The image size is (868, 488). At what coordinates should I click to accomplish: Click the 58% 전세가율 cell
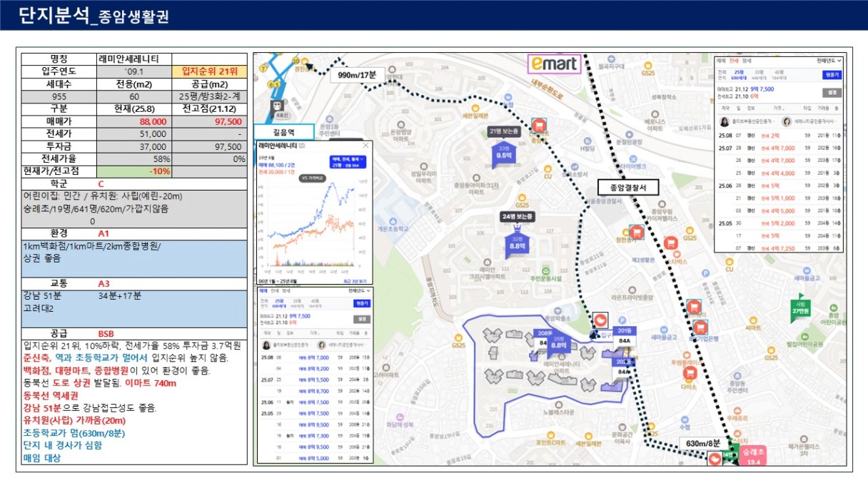(x=134, y=159)
